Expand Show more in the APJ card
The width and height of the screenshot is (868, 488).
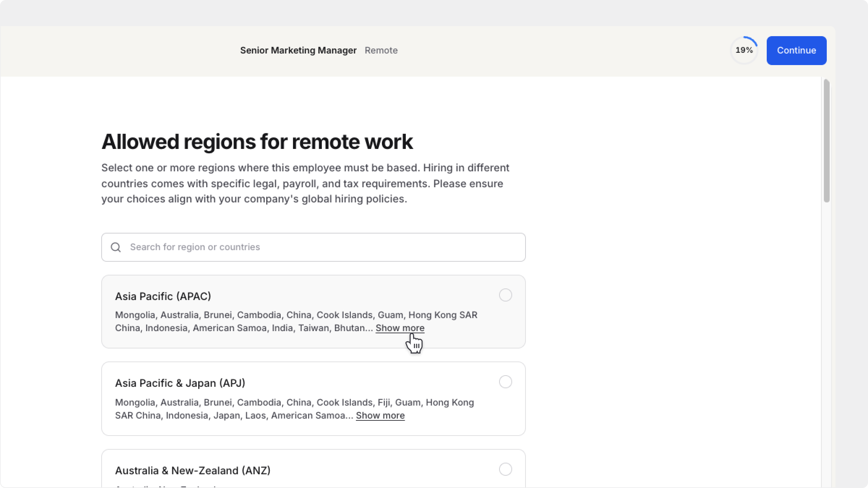pos(380,415)
